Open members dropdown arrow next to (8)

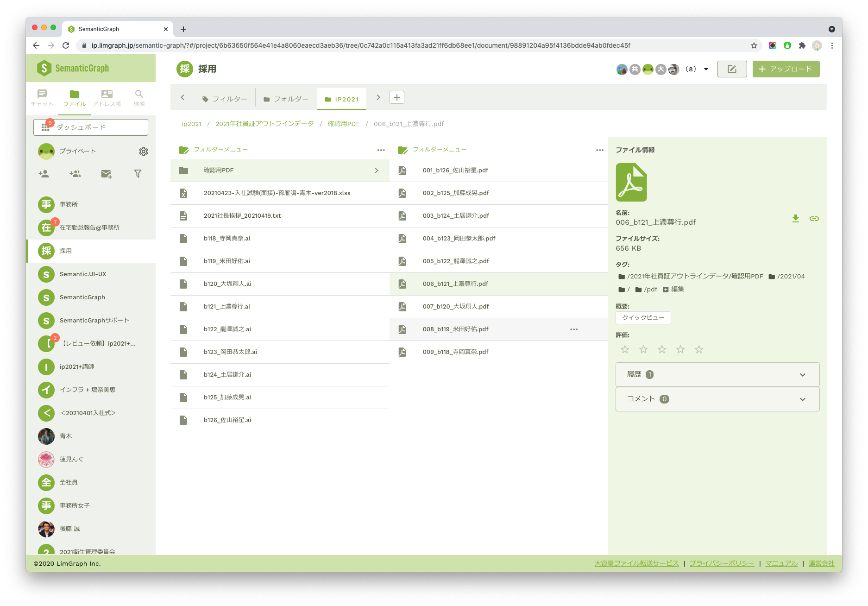(x=706, y=69)
